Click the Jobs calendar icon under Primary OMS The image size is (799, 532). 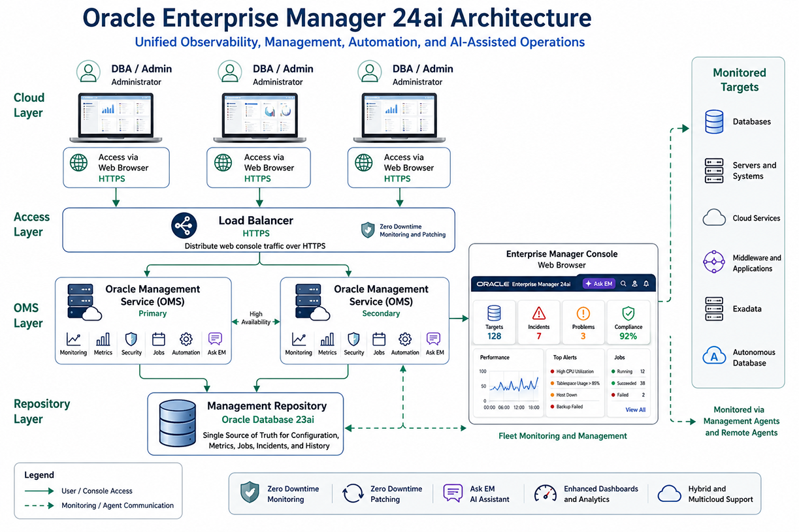pyautogui.click(x=159, y=339)
